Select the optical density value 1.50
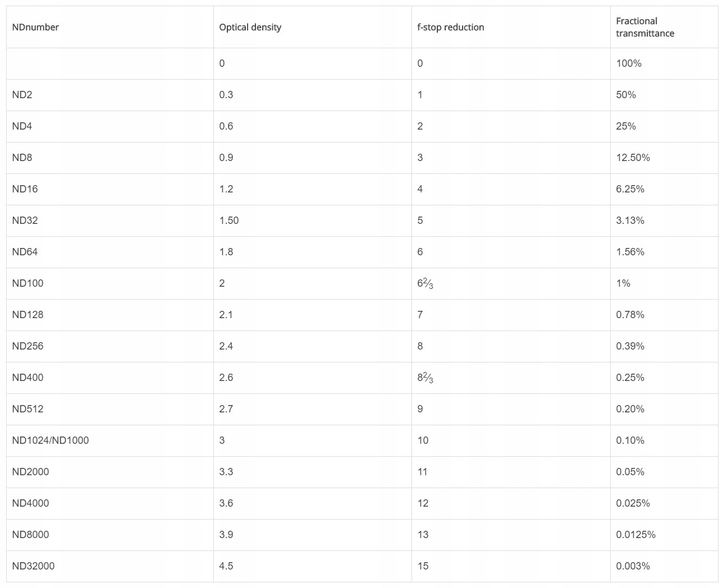Image resolution: width=727 pixels, height=588 pixels. point(228,220)
